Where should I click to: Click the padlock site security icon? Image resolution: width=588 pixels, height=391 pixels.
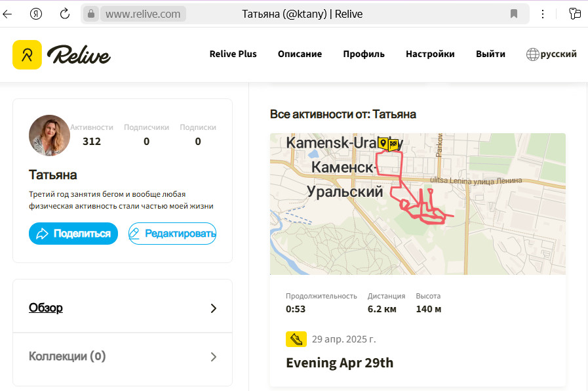pos(90,14)
